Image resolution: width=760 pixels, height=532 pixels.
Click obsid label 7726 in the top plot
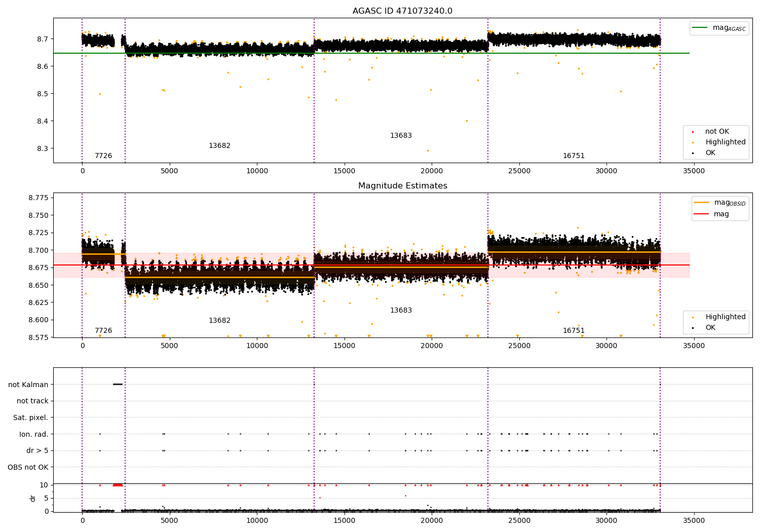[x=103, y=156]
